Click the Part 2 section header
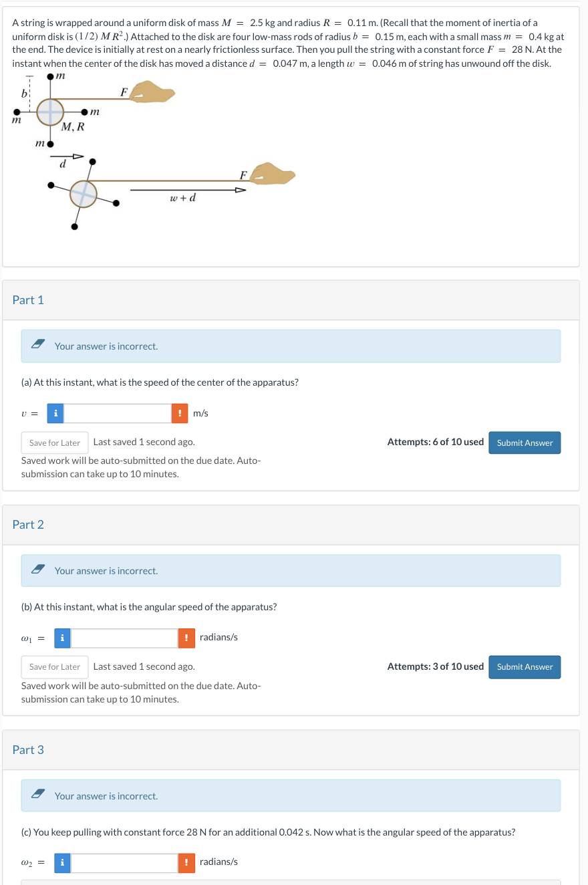588x885 pixels. (28, 525)
